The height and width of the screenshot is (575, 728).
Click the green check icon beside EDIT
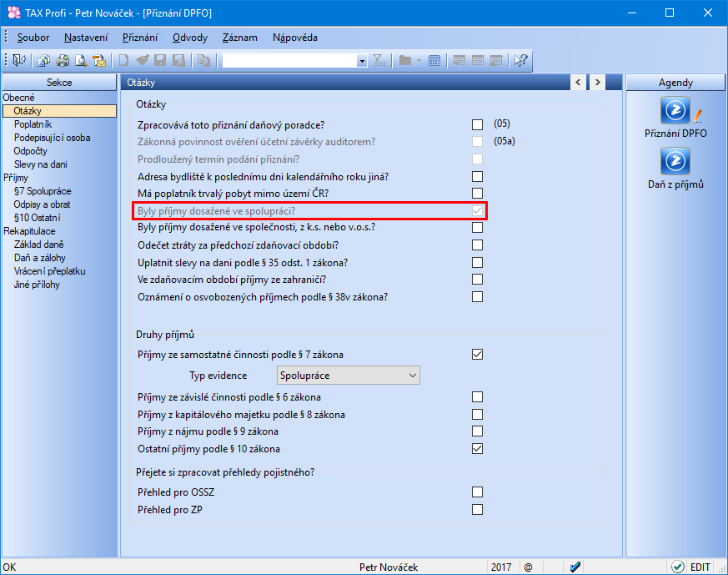(x=677, y=567)
